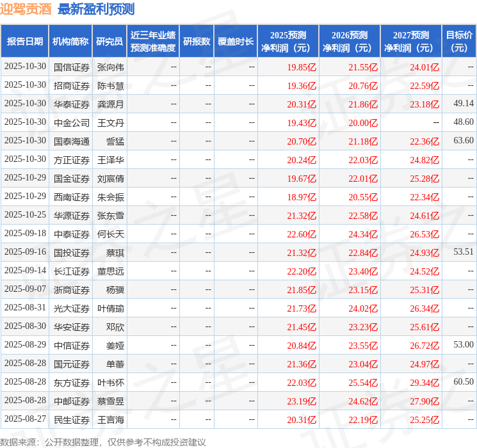Click analyst name 朱会振
Screen dimensions: 477x448
point(111,197)
